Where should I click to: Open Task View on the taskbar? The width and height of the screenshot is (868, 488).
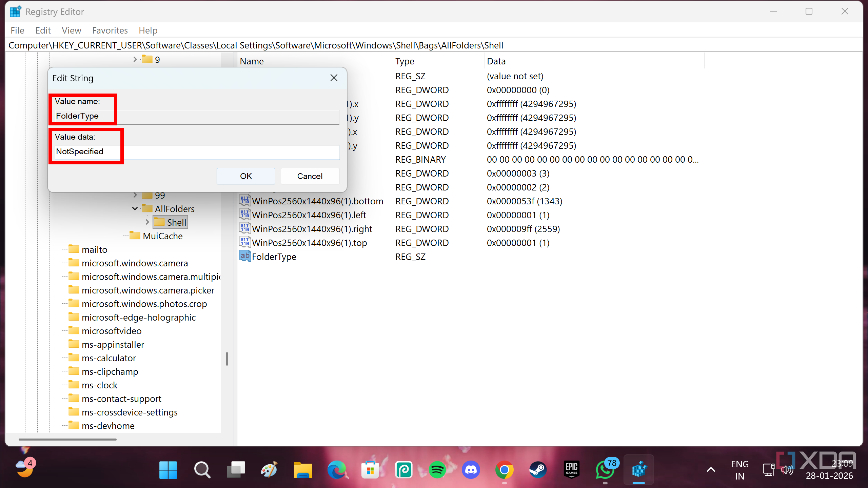point(236,470)
